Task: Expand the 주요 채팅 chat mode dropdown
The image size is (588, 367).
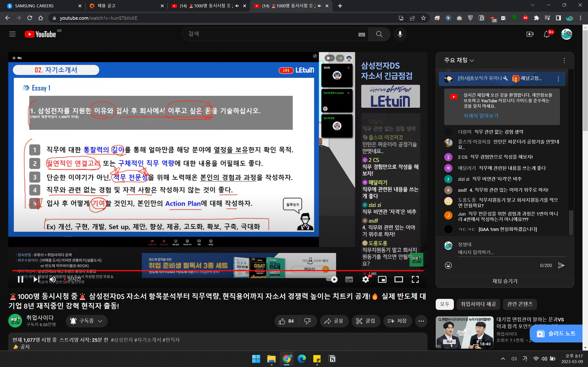Action: [x=459, y=60]
